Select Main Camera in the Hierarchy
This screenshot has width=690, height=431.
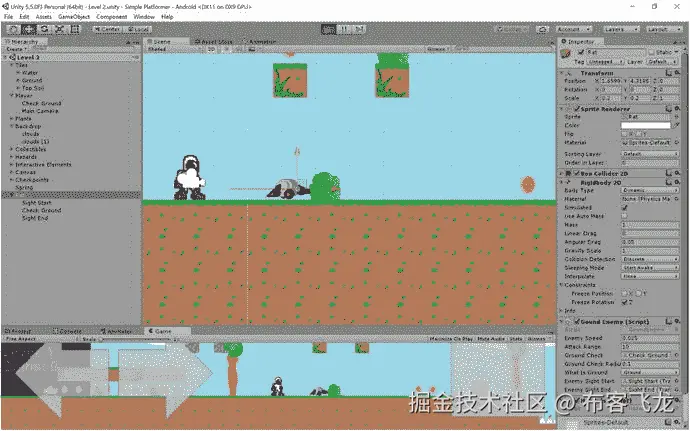click(40, 111)
